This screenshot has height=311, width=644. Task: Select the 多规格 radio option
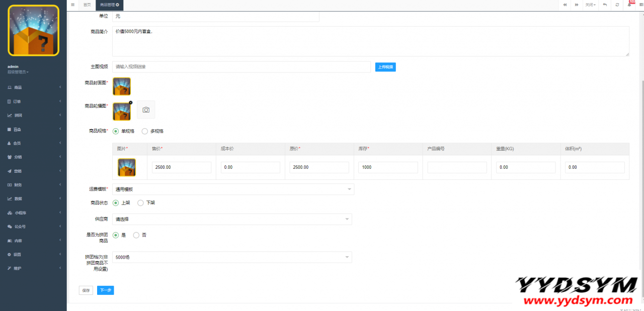pyautogui.click(x=145, y=131)
